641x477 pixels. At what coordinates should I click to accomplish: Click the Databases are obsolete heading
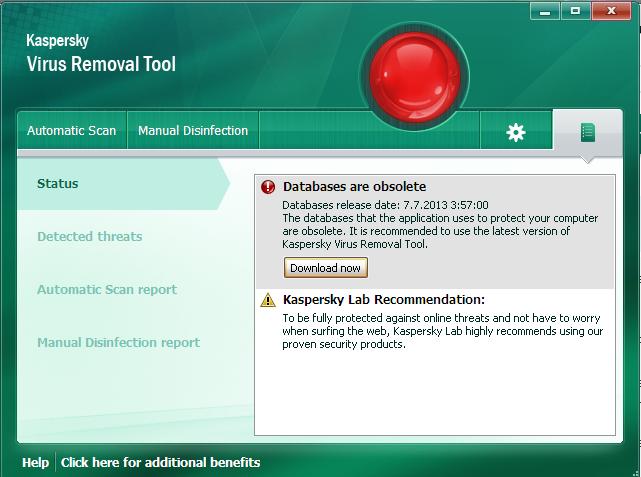pos(354,186)
